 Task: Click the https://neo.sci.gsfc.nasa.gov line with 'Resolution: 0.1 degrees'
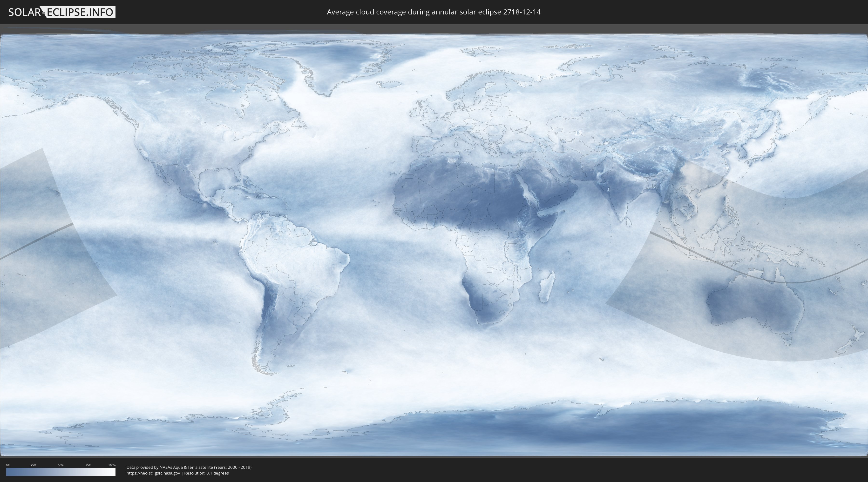177,473
